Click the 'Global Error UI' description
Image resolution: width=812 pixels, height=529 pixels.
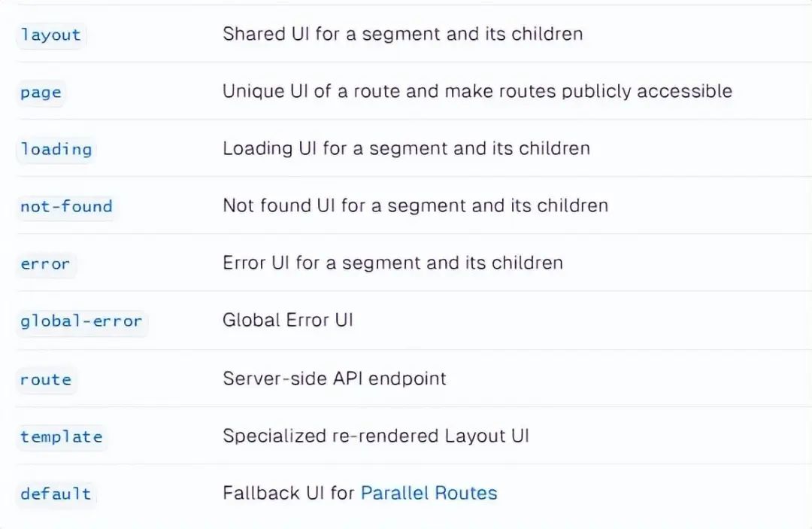pos(287,320)
